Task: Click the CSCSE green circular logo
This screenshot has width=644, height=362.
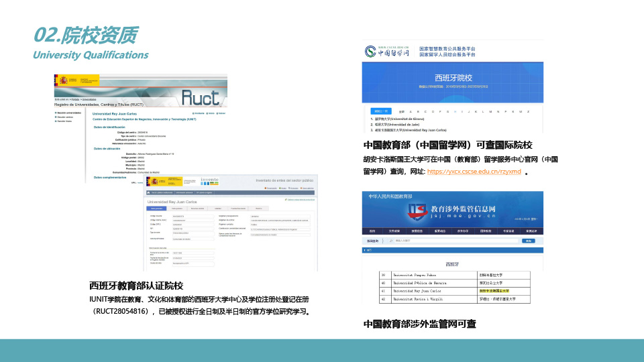Action: point(370,52)
